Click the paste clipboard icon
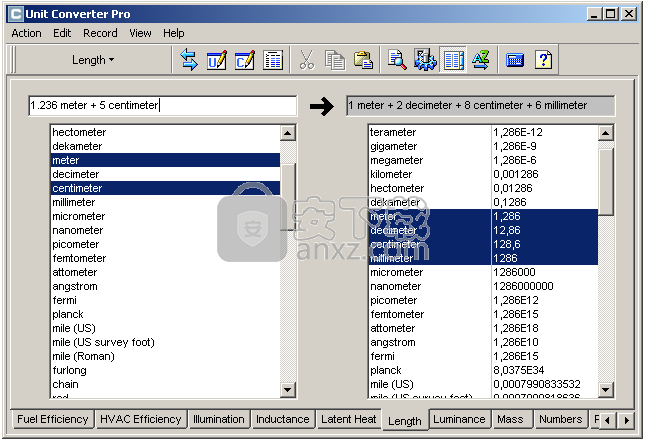Screen dimensions: 650x447 [363, 60]
